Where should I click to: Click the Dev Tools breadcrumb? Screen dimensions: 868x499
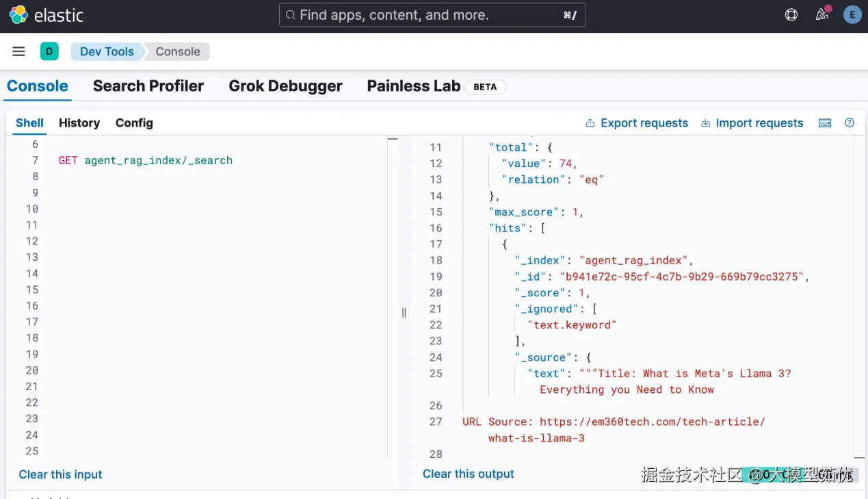coord(107,51)
